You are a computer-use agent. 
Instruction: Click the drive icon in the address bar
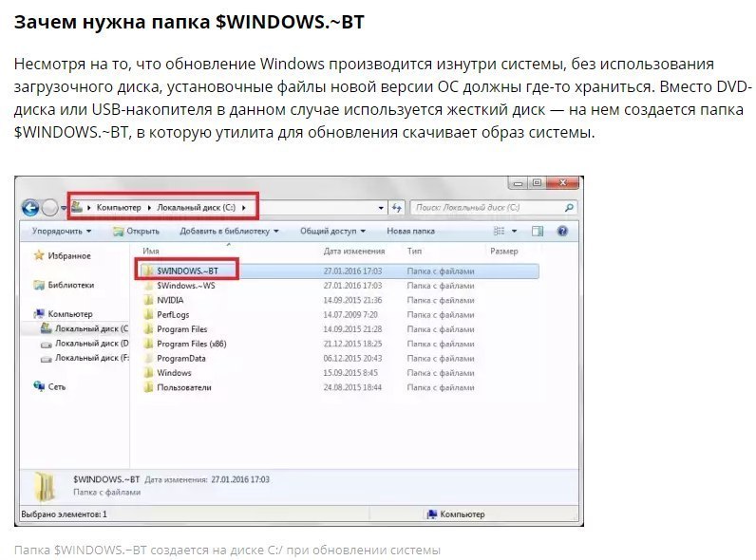(x=77, y=207)
